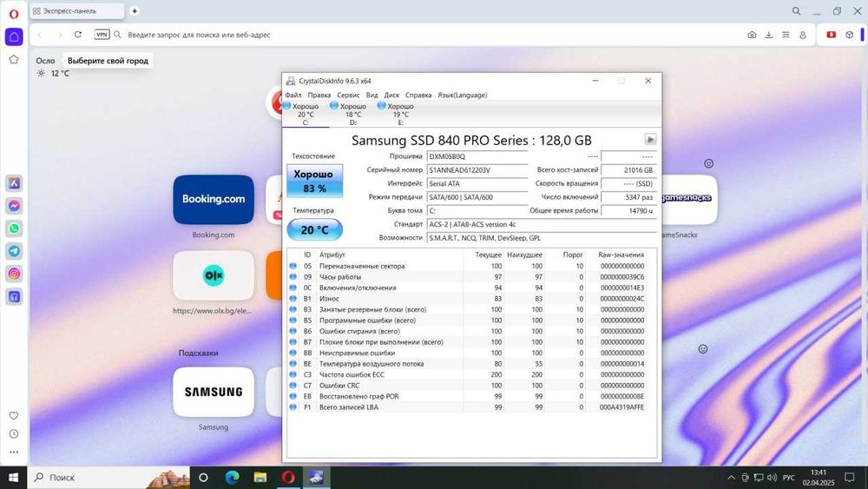Click the Opera logo menu button
The image size is (868, 489).
pyautogui.click(x=14, y=14)
